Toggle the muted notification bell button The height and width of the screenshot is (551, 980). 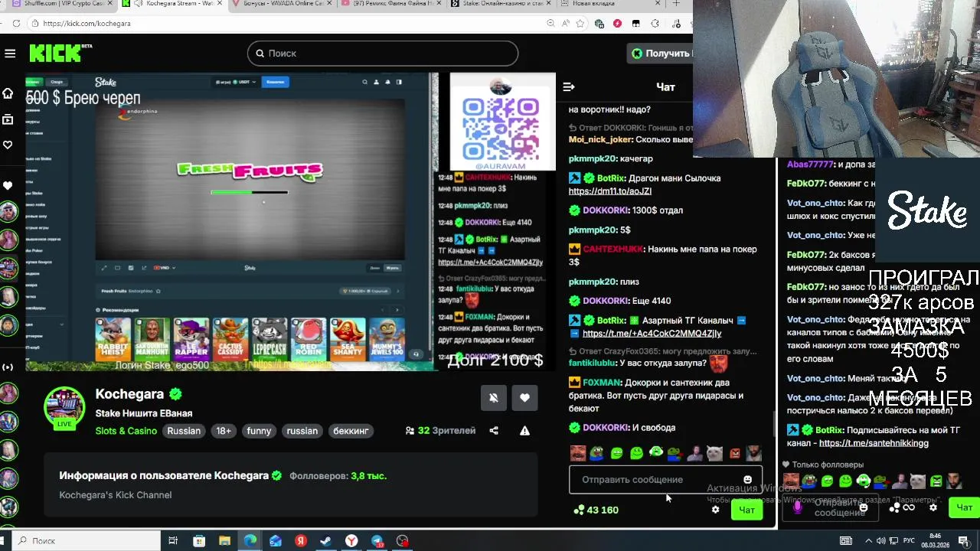[494, 398]
